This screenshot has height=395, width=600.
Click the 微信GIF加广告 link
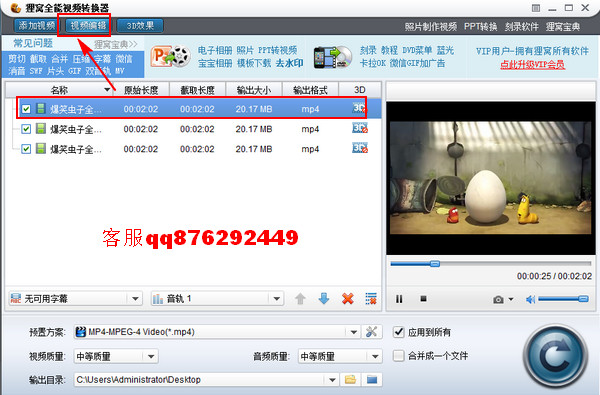(x=417, y=63)
